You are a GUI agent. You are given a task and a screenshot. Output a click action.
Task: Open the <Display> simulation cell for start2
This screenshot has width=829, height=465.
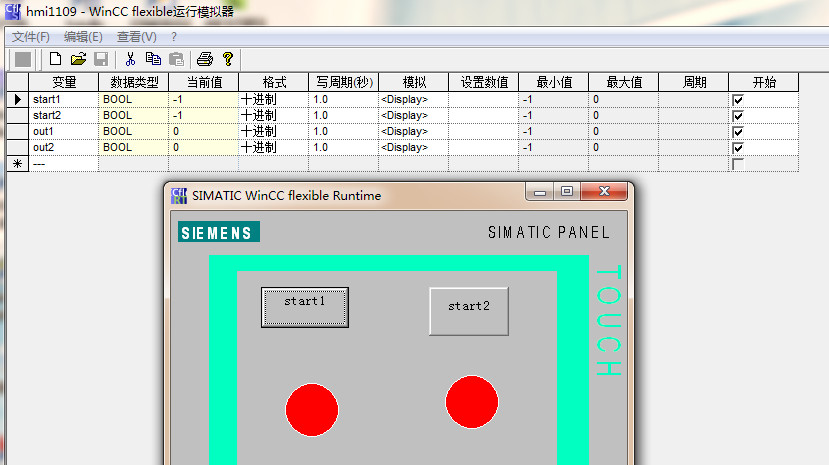click(413, 115)
